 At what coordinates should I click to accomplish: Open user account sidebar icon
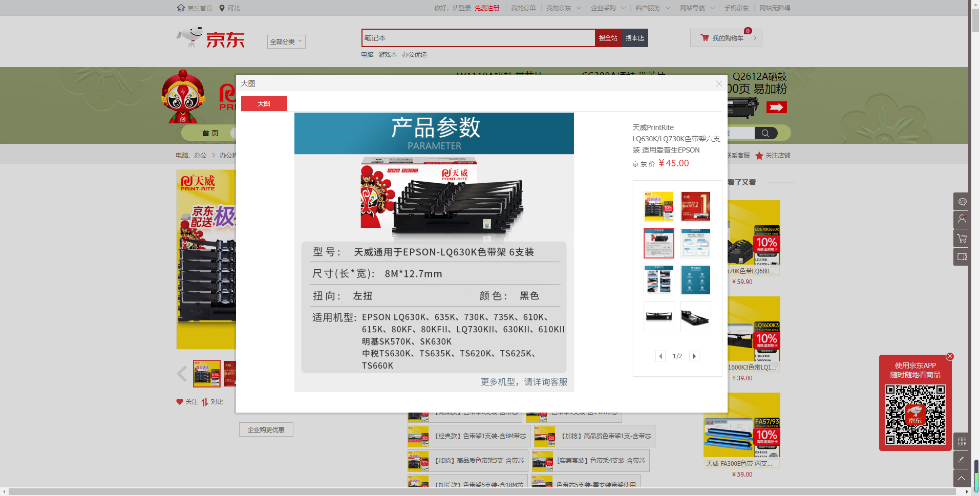tap(962, 220)
